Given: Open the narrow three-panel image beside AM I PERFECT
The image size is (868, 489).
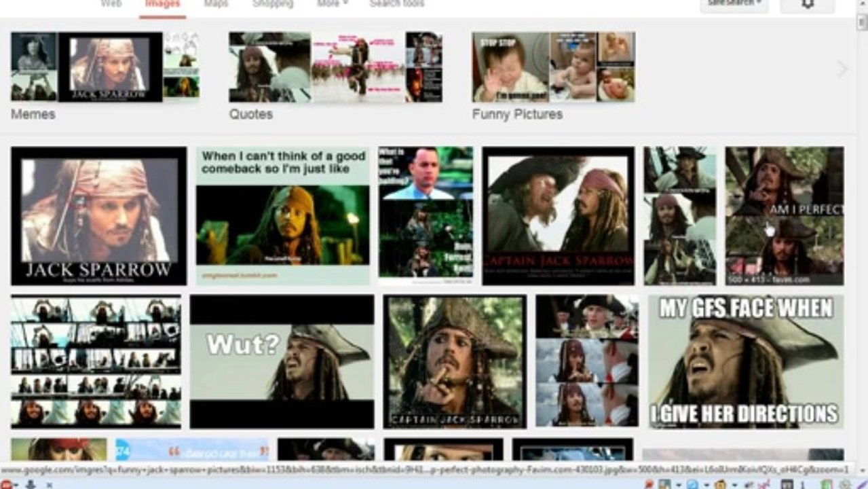Looking at the screenshot, I should (x=680, y=216).
